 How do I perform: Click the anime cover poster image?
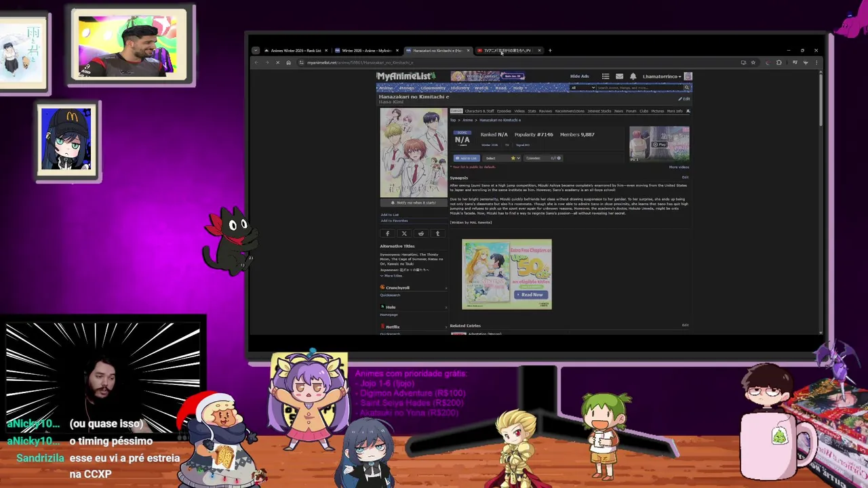(x=413, y=152)
